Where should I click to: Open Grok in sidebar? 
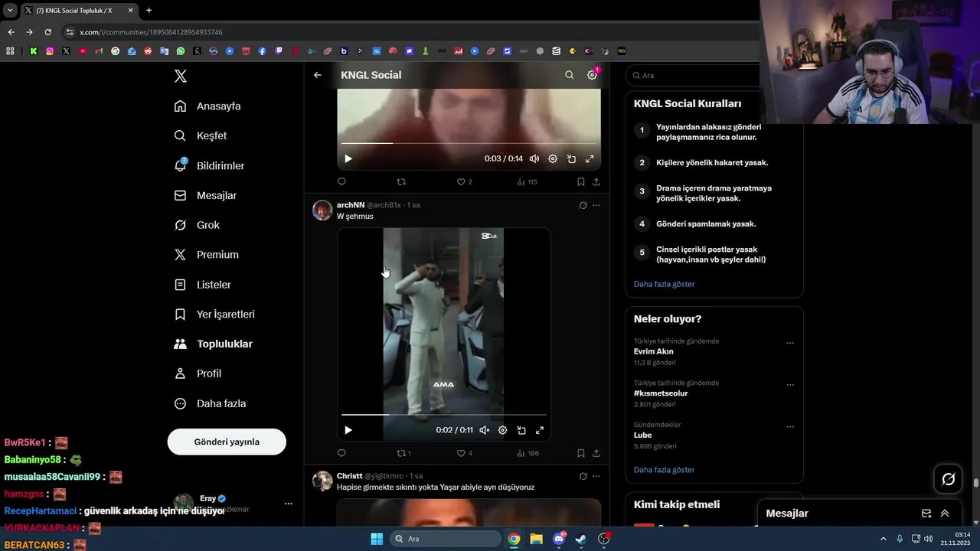point(197,225)
